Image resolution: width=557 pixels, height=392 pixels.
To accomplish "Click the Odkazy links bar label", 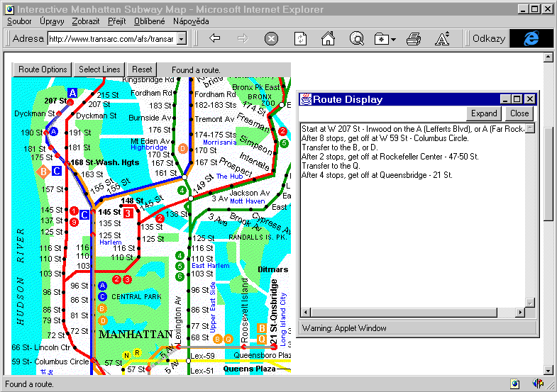I will pos(489,38).
